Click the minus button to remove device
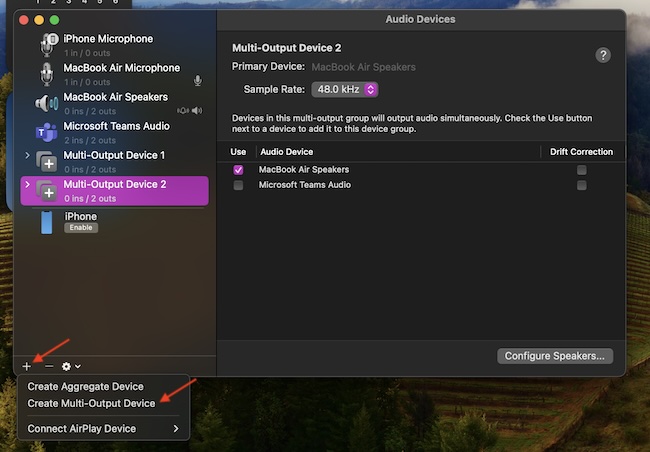 (x=49, y=366)
